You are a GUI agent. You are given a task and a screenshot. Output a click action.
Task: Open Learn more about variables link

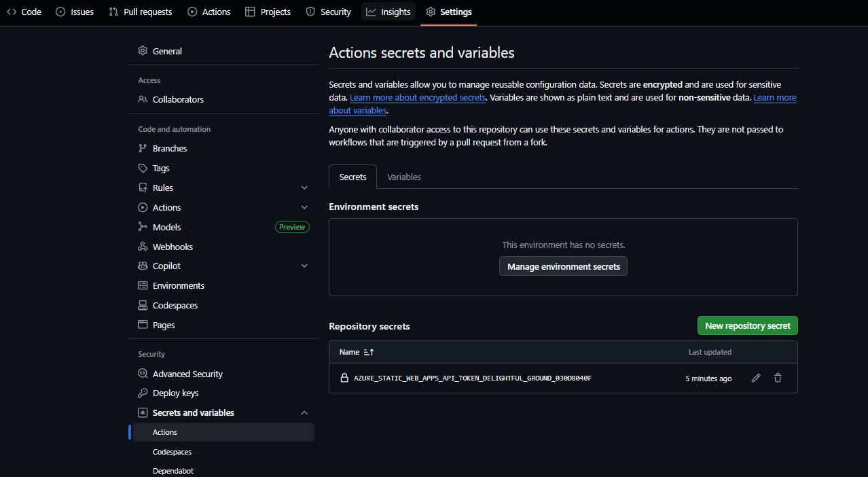point(775,97)
